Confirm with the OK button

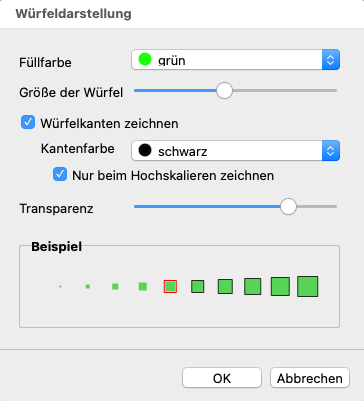(x=222, y=378)
